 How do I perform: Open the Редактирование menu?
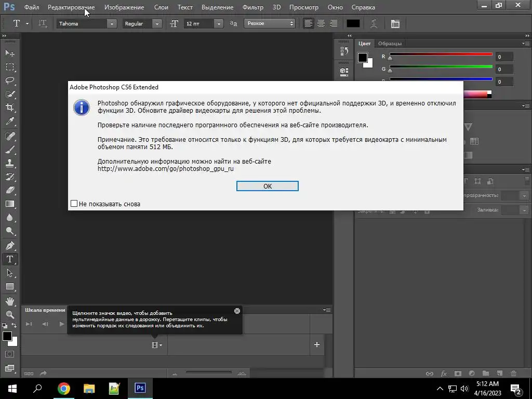click(71, 7)
